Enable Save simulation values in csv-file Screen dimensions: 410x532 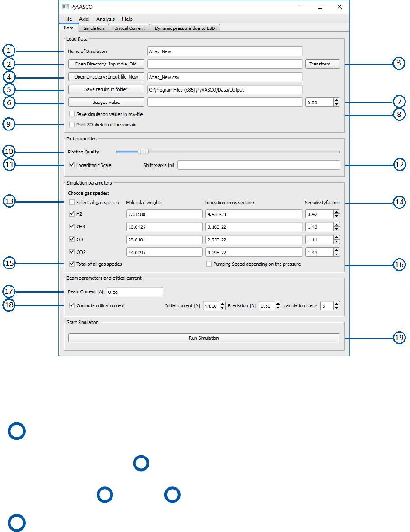click(x=72, y=114)
